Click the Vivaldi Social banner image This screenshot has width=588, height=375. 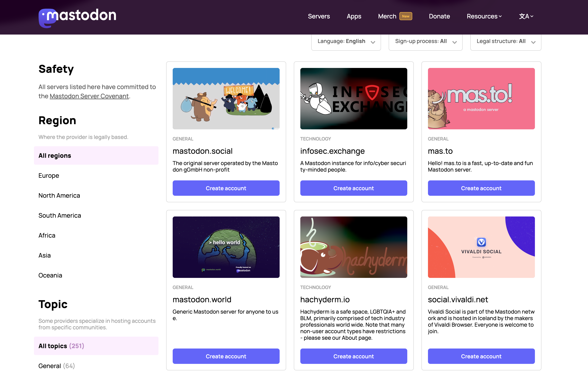click(x=481, y=247)
